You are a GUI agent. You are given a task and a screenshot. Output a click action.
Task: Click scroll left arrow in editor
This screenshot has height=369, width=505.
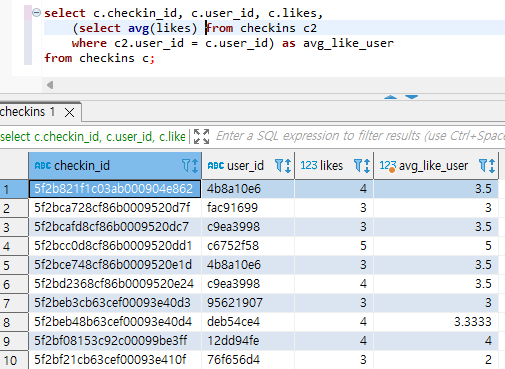point(50,85)
